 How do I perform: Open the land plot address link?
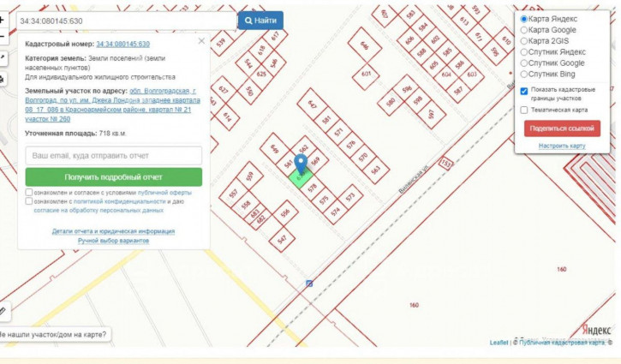(x=112, y=105)
